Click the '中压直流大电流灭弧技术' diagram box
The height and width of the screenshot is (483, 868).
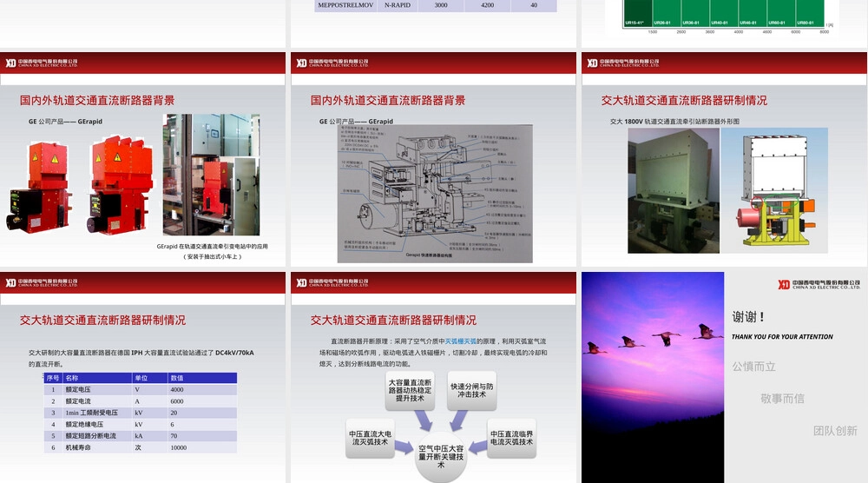point(370,438)
